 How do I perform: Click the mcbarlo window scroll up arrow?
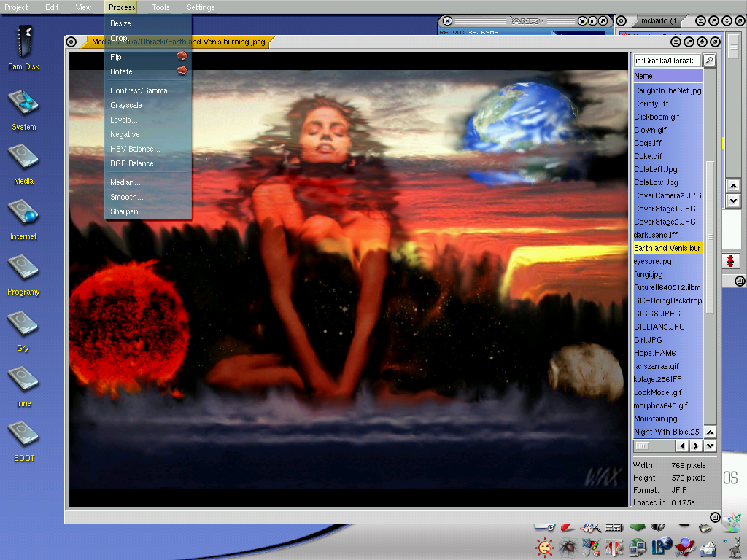point(733,186)
